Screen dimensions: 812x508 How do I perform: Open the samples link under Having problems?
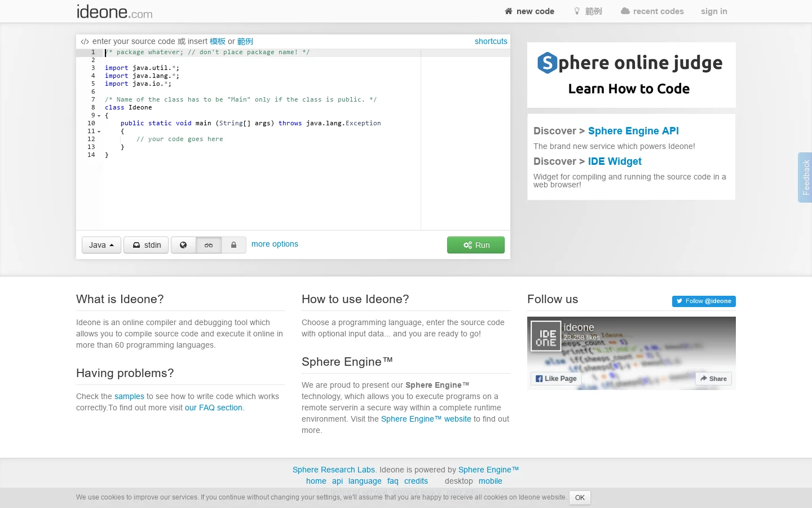pyautogui.click(x=129, y=396)
